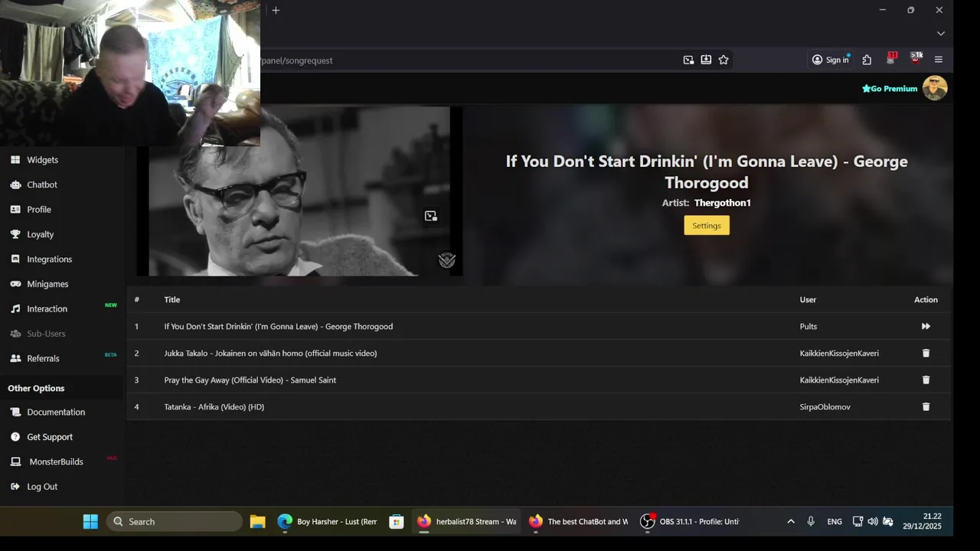This screenshot has height=551, width=980.
Task: Click the picture-in-picture icon on the video
Action: [430, 216]
